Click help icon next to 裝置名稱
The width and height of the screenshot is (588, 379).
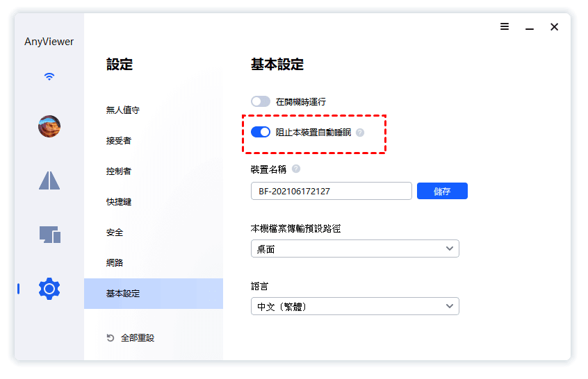pos(296,169)
